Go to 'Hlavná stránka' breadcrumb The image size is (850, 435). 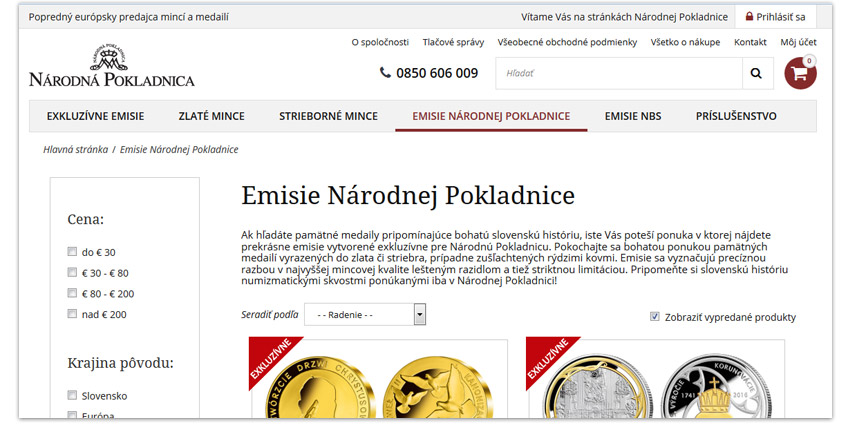tap(75, 149)
